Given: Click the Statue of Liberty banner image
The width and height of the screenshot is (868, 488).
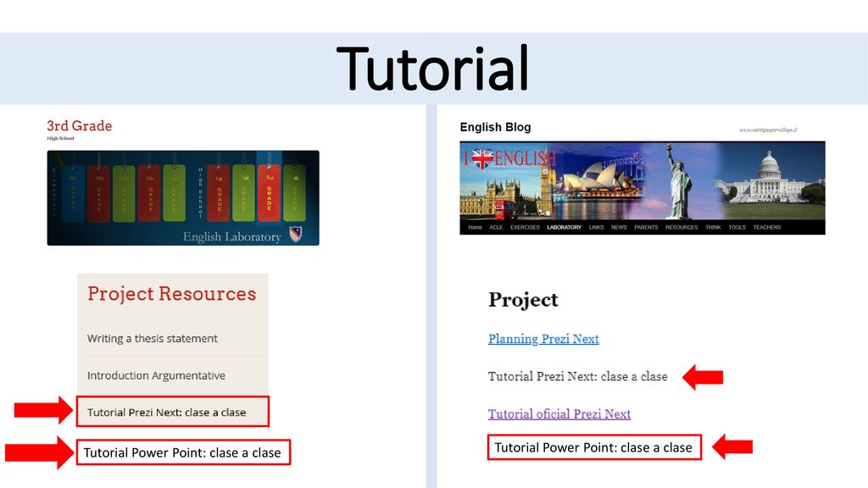Looking at the screenshot, I should 678,181.
